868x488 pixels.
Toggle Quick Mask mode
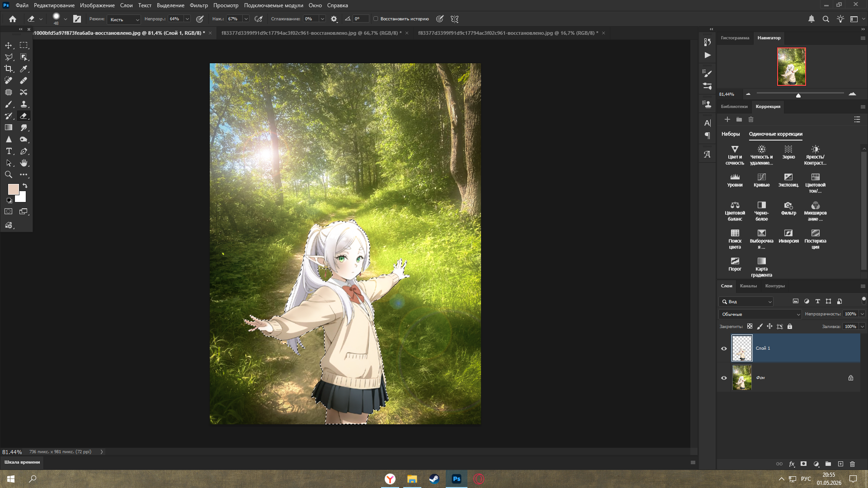point(9,211)
